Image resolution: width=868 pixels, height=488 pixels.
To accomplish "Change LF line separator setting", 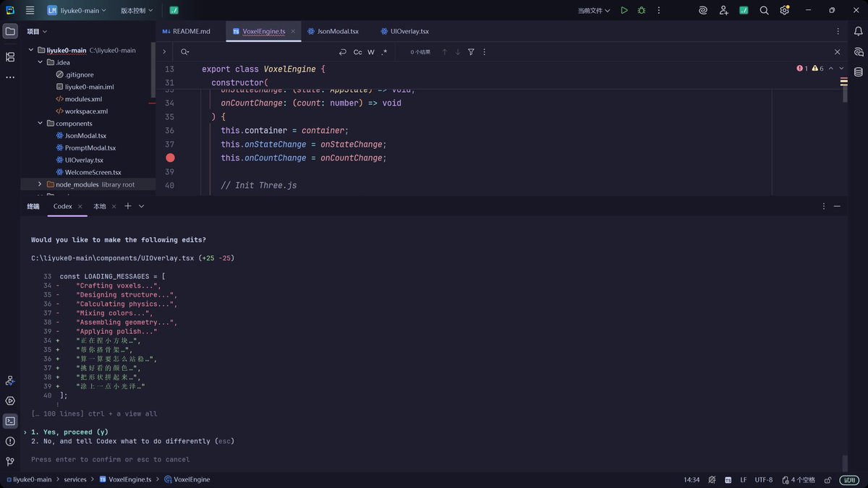I will click(x=744, y=479).
